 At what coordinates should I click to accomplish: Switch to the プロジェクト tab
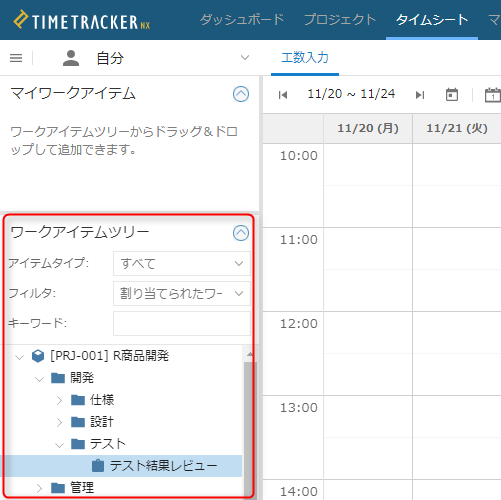click(x=340, y=19)
